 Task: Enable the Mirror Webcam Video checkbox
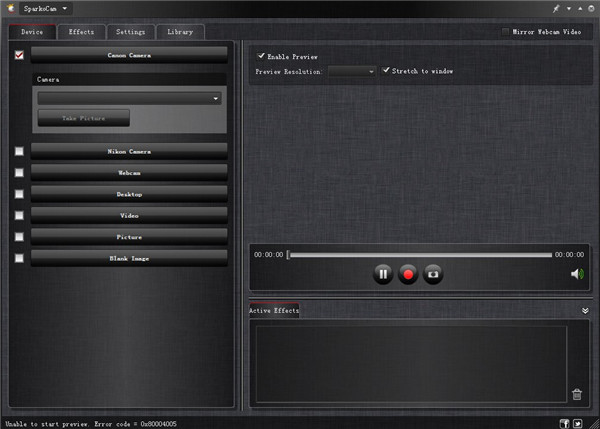point(505,32)
